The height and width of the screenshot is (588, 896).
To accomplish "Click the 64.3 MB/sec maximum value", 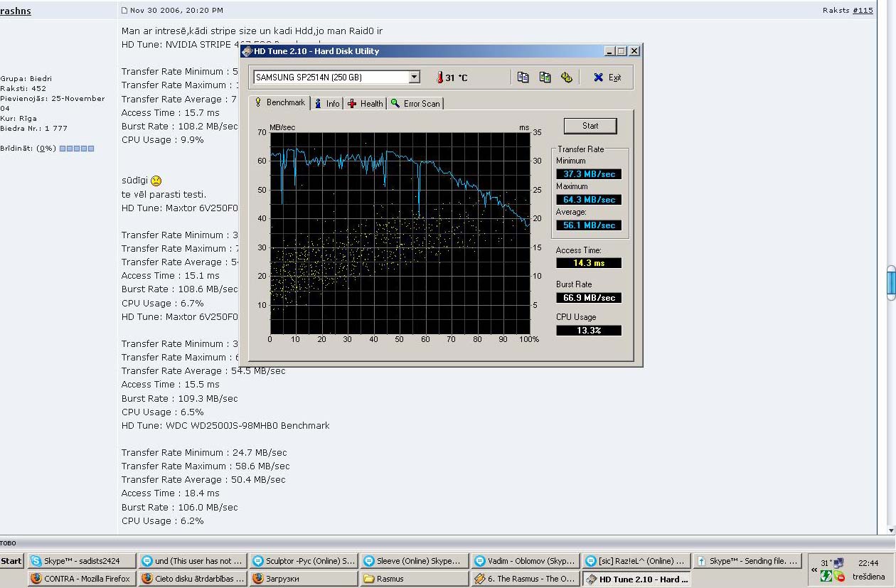I will [x=589, y=200].
